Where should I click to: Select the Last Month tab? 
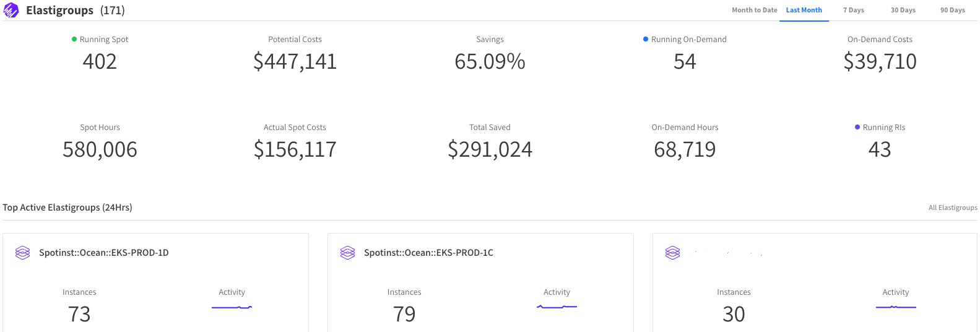pos(804,11)
